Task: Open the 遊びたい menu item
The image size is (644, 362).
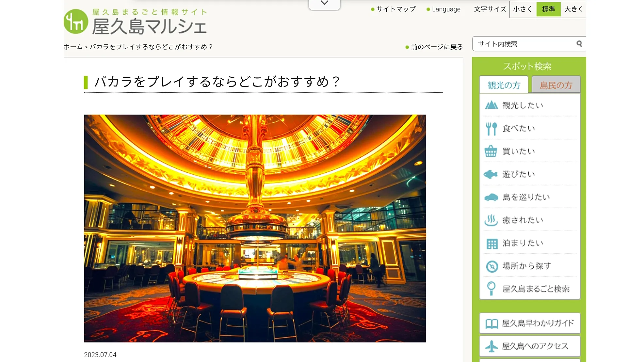Action: tap(530, 174)
